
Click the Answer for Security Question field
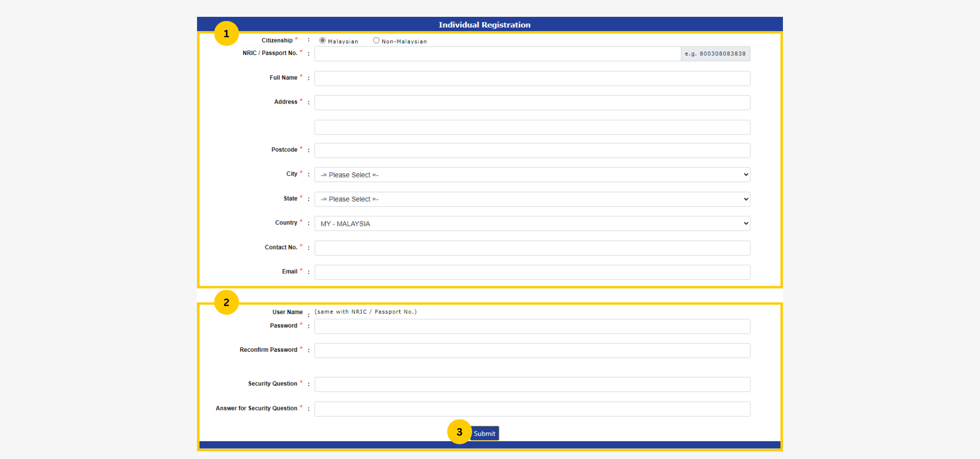[531, 409]
